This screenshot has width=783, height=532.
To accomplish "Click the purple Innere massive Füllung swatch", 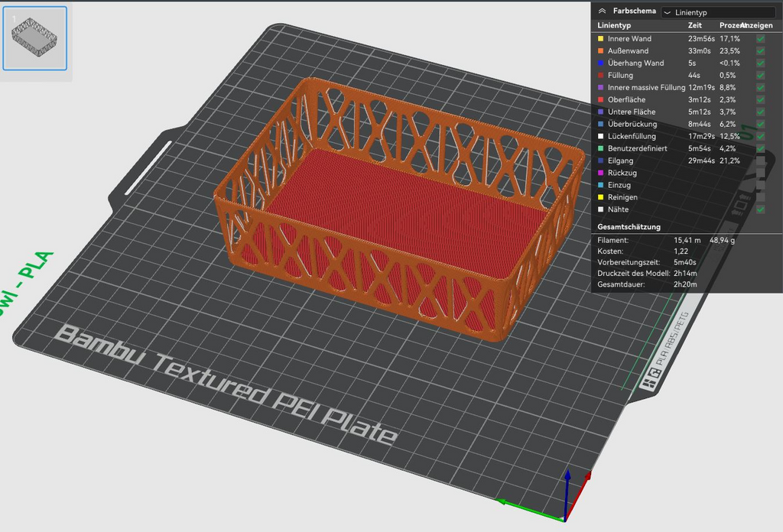I will (x=601, y=87).
